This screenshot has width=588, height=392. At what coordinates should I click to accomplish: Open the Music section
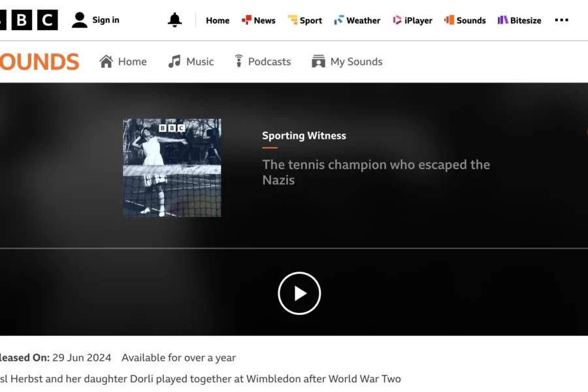[x=191, y=61]
